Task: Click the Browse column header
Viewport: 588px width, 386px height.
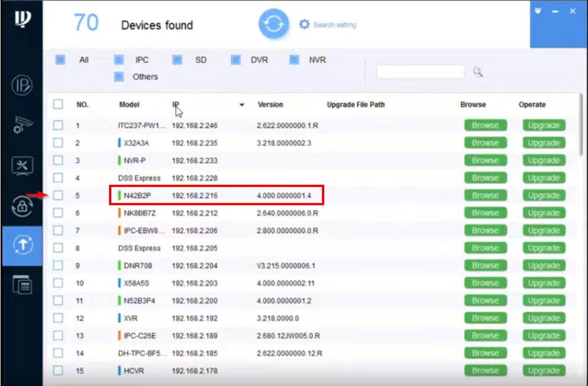Action: coord(473,104)
